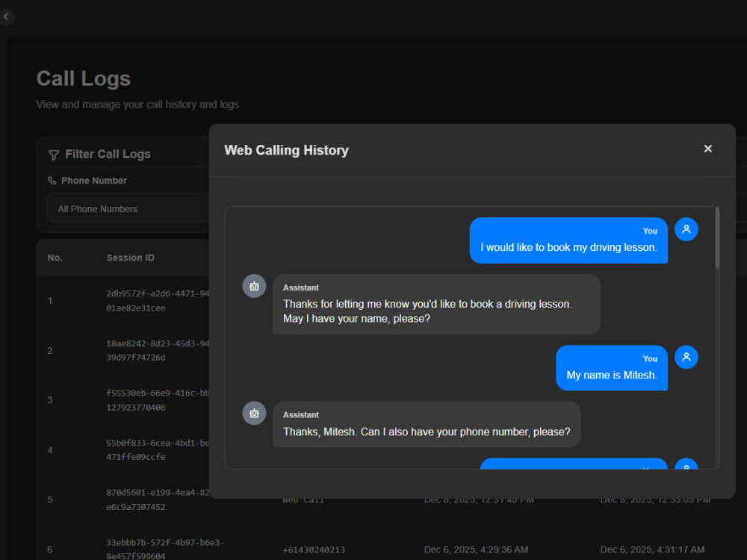Click the assistant robot icon beside phone number request
Viewport: 747px width, 560px height.
click(x=255, y=414)
